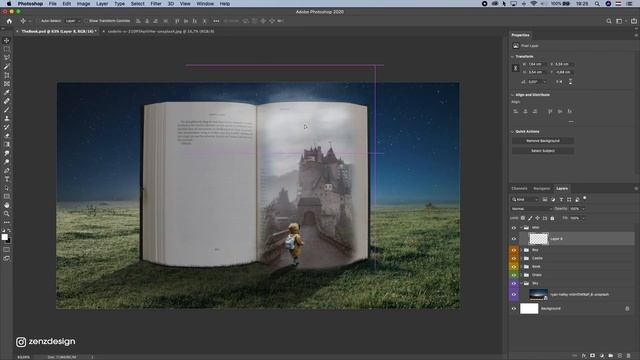This screenshot has height=360, width=640.
Task: Click the Select Subject button
Action: pyautogui.click(x=543, y=151)
